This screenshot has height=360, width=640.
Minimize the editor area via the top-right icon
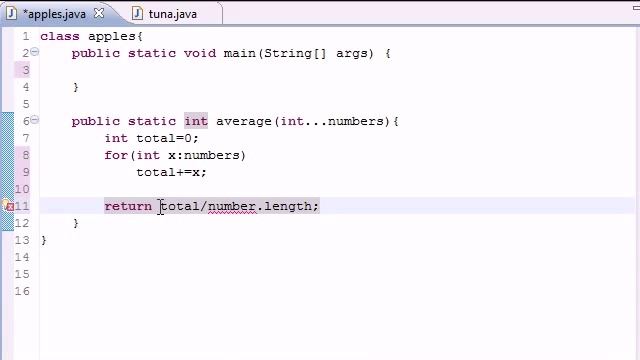click(x=636, y=8)
